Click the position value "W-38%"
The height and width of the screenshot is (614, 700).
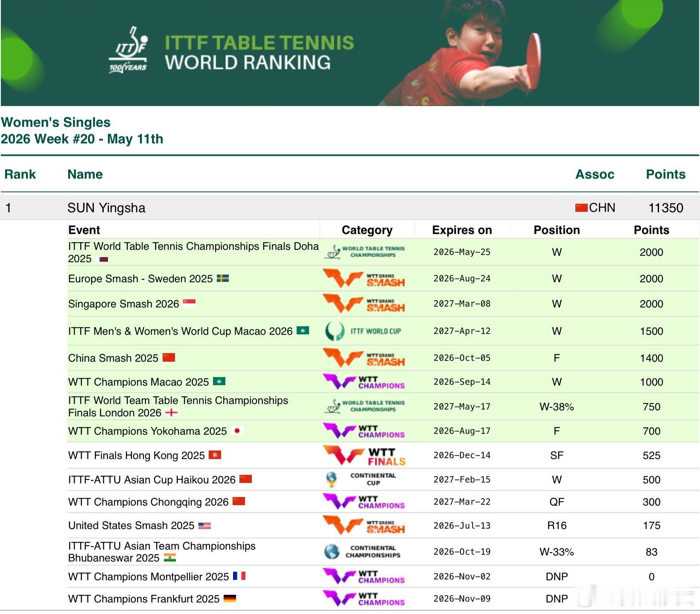coord(557,406)
